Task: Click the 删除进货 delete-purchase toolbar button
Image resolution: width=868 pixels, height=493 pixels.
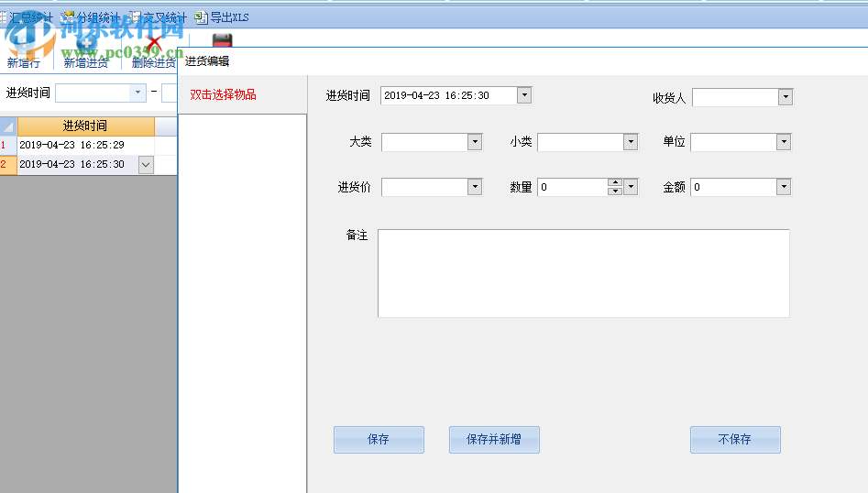Action: coord(153,62)
